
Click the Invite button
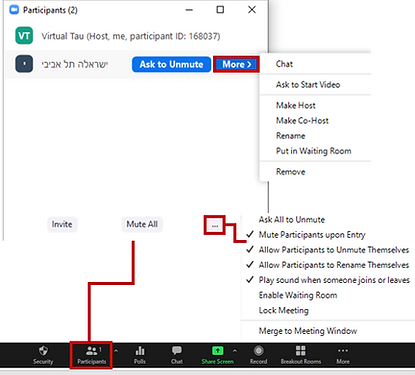[x=62, y=224]
